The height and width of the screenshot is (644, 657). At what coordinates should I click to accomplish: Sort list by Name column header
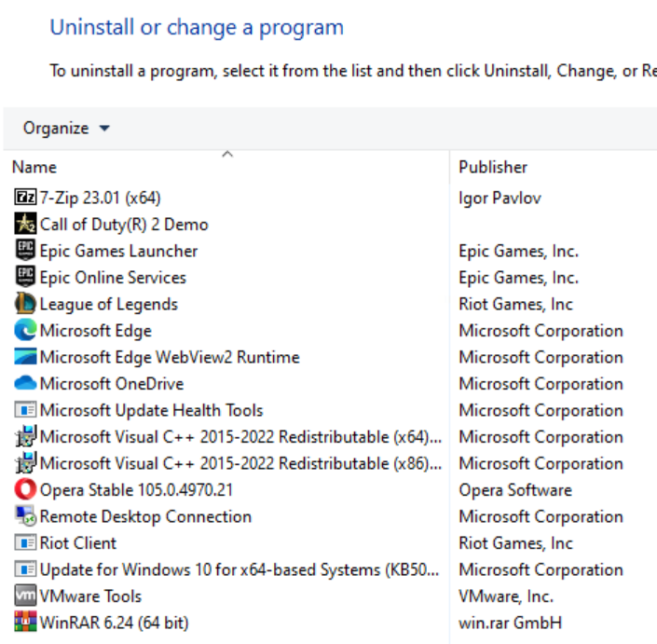click(34, 167)
